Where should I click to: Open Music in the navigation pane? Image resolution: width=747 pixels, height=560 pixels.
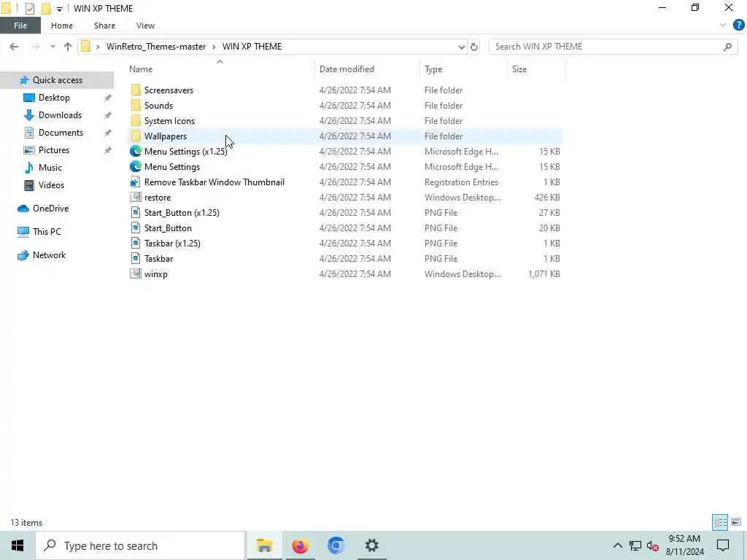pyautogui.click(x=50, y=168)
